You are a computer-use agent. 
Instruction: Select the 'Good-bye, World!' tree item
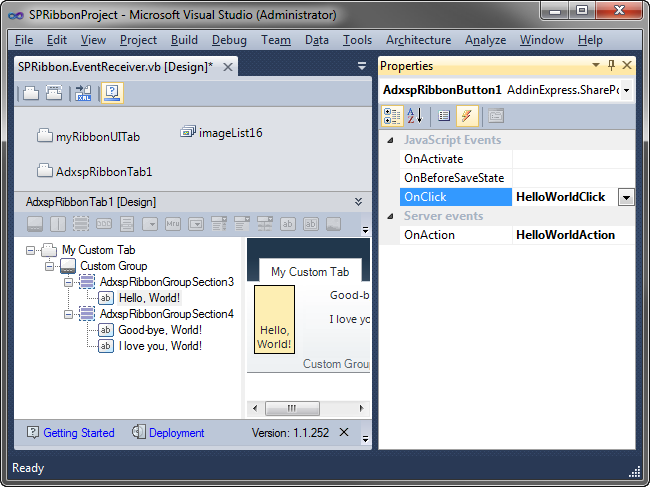pos(160,330)
